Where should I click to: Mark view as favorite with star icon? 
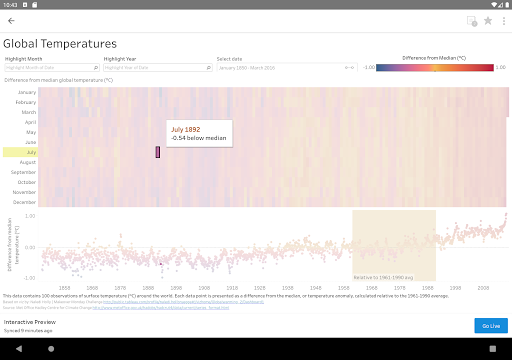point(488,21)
